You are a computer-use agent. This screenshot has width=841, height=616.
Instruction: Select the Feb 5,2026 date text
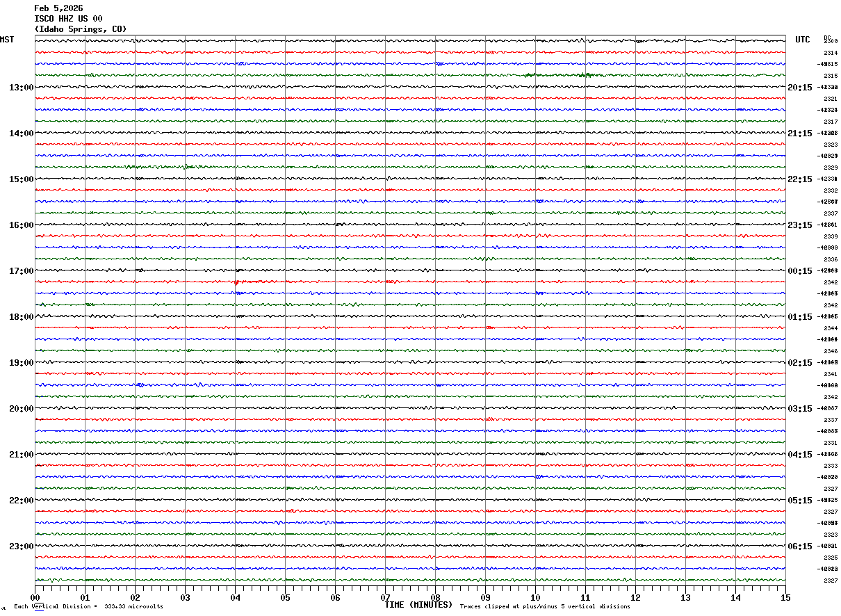[x=58, y=8]
